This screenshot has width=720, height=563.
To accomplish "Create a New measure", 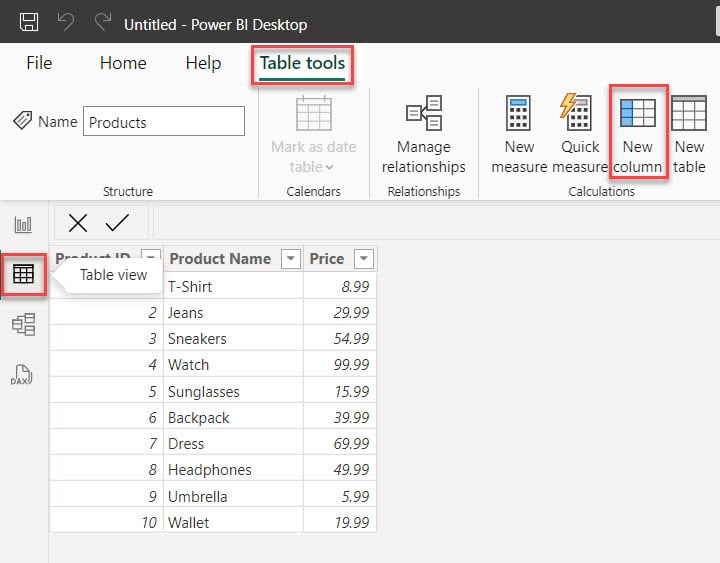I will pos(519,135).
